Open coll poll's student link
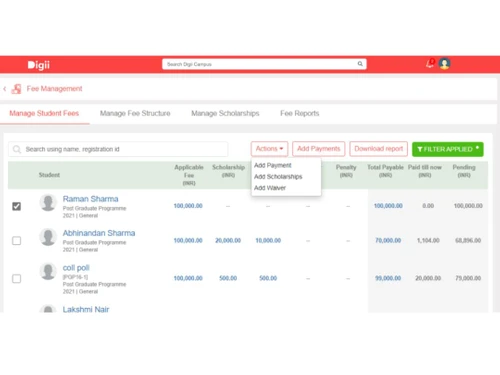Image resolution: width=500 pixels, height=375 pixels. 76,268
